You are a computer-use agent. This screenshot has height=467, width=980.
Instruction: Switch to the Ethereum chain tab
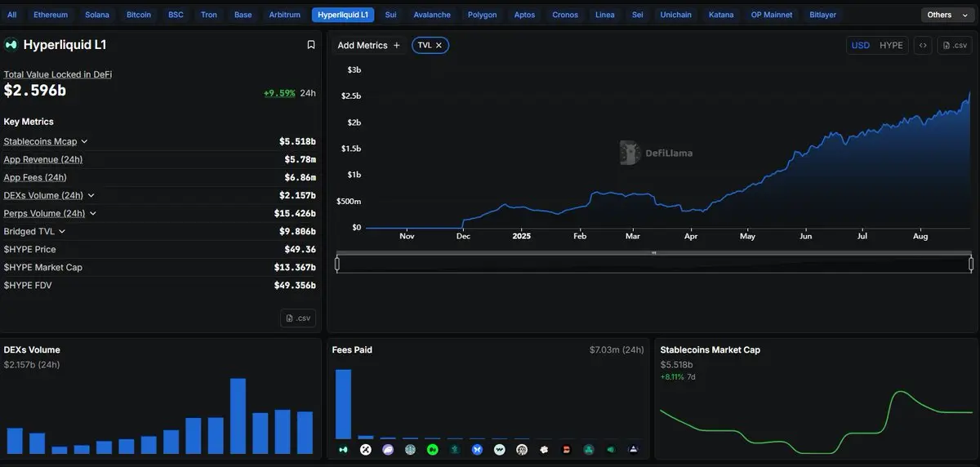click(x=51, y=15)
